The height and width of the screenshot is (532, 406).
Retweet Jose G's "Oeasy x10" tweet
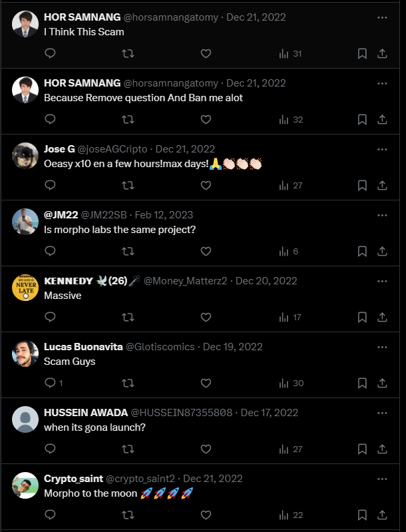[128, 185]
